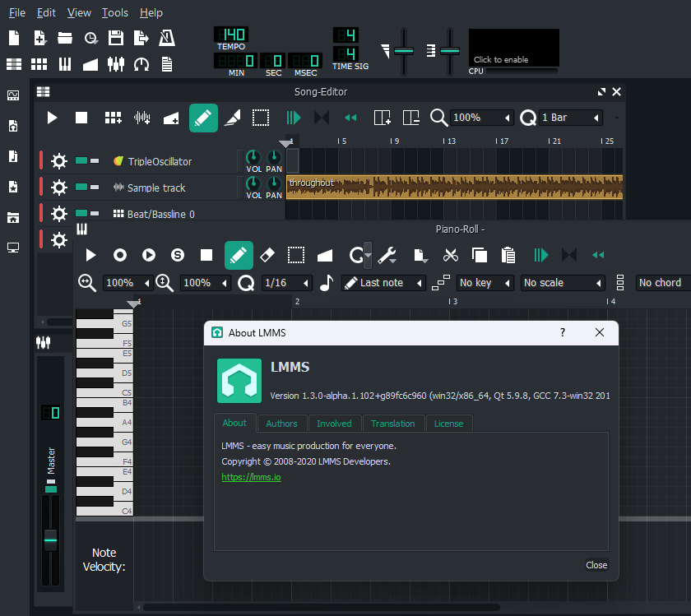Open recently used projects clock icon
This screenshot has width=691, height=616.
[x=90, y=39]
